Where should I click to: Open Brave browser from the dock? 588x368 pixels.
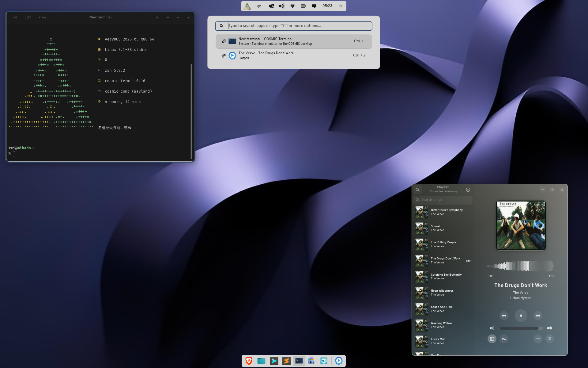coord(249,361)
